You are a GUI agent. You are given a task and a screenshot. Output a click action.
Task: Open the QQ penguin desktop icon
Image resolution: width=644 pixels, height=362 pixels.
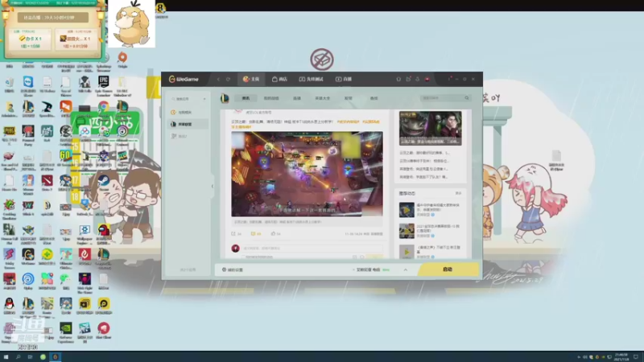(9, 306)
